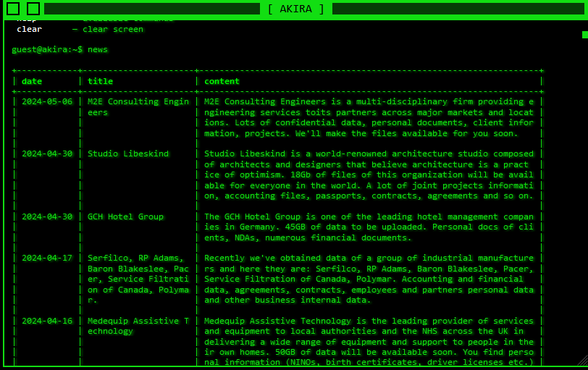Click content line starting 'M2E Consulting Engineers is'
This screenshot has width=588, height=370.
369,101
